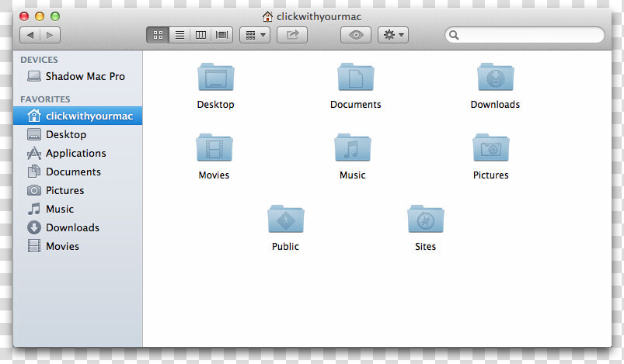
Task: Click the Sites folder name label
Action: tap(425, 246)
